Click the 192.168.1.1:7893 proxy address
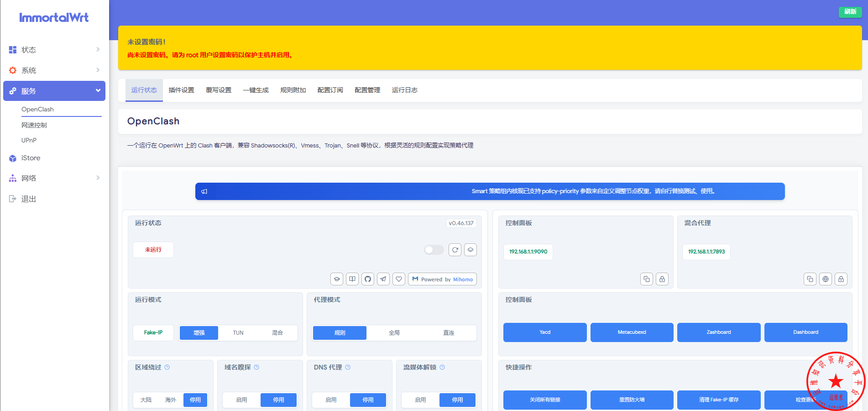This screenshot has width=868, height=411. coord(706,252)
